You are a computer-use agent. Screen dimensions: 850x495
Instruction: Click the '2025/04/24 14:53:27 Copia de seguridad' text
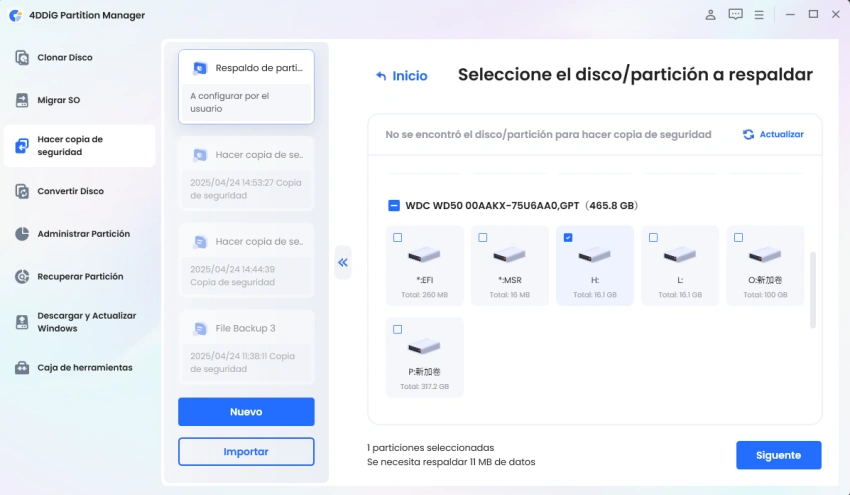click(x=246, y=189)
